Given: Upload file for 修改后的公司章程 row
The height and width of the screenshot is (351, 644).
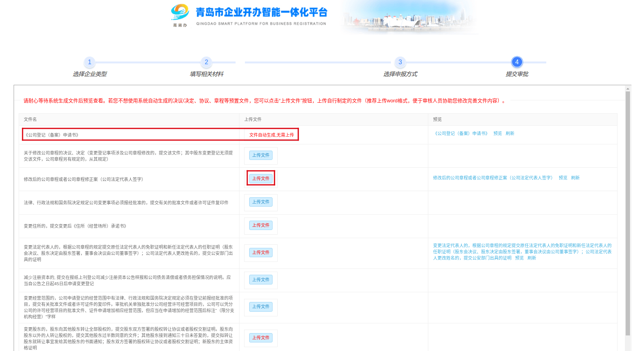Looking at the screenshot, I should (260, 179).
